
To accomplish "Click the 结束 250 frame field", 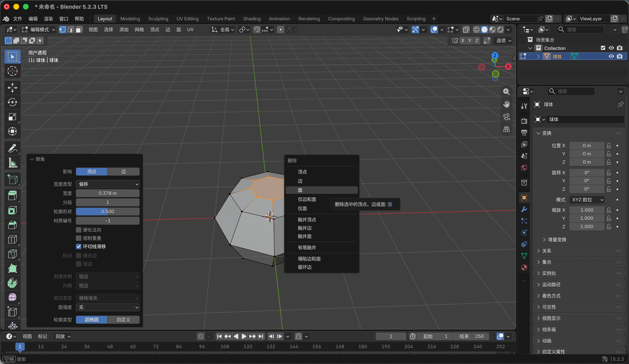I will (471, 337).
